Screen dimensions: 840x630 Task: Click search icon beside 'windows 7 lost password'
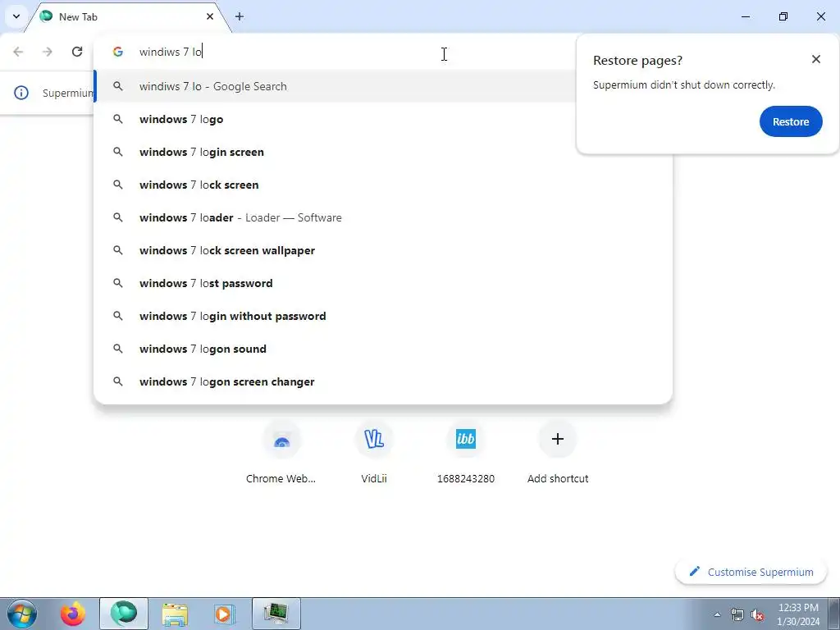point(118,283)
